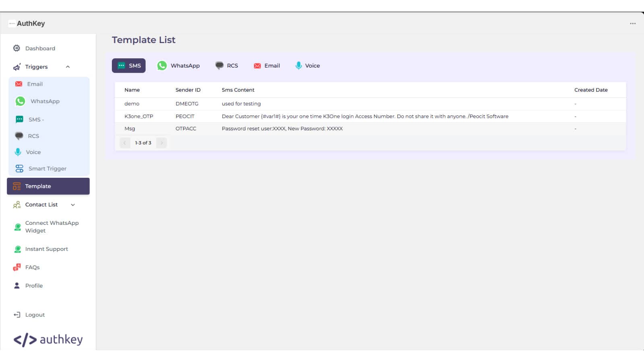
Task: Expand the Contact List chevron
Action: tap(73, 205)
